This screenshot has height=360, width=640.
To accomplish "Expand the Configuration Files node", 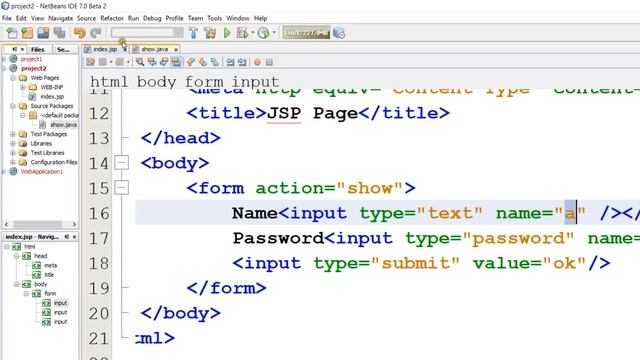I will click(x=13, y=162).
